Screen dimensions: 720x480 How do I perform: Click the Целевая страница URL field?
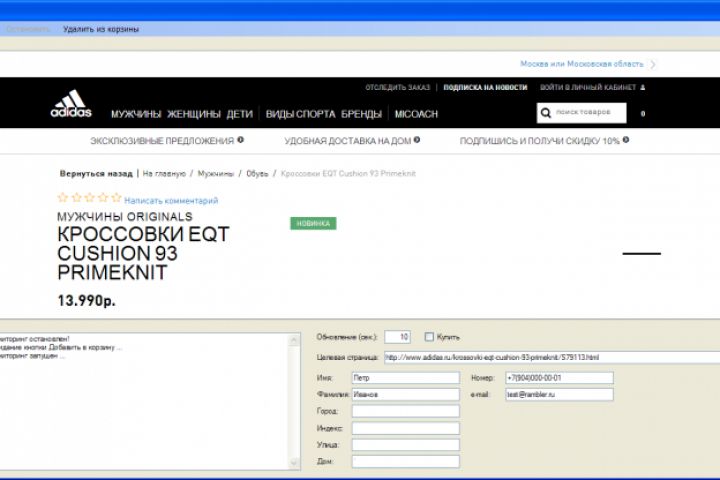pyautogui.click(x=552, y=357)
